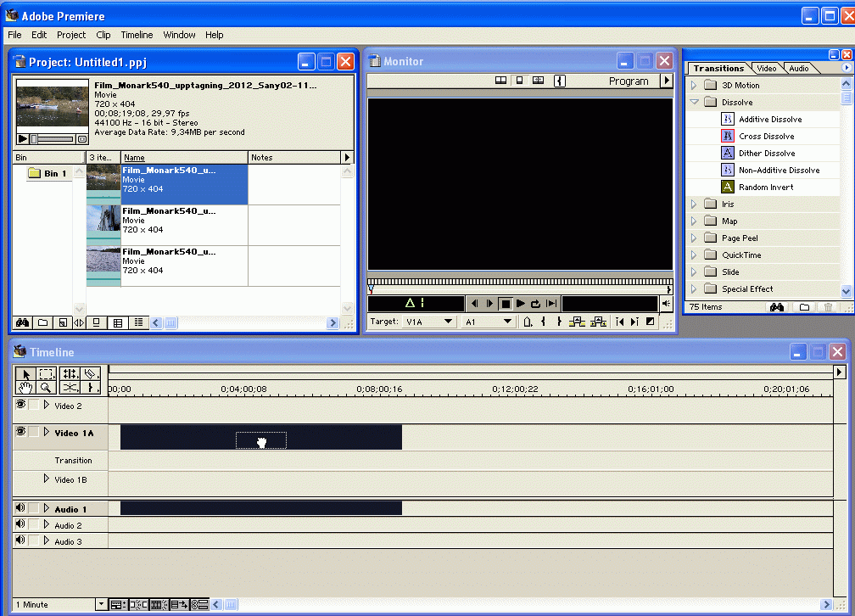Find a transition using binoculars in Transitions palette

[x=777, y=307]
